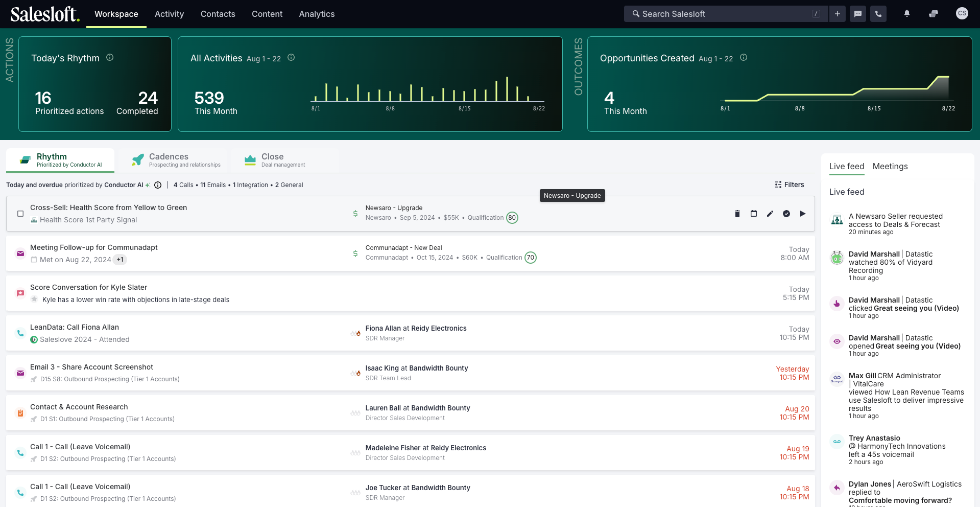Go to the Workspace tab
980x507 pixels.
point(116,14)
